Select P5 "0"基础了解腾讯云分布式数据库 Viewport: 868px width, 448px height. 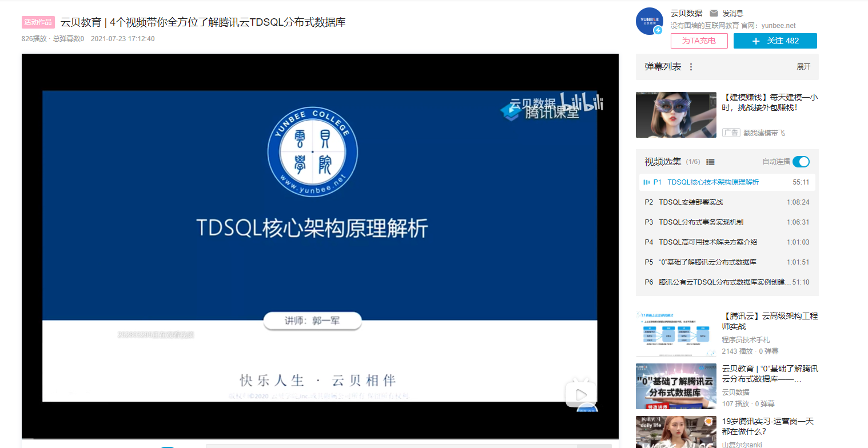pos(727,262)
